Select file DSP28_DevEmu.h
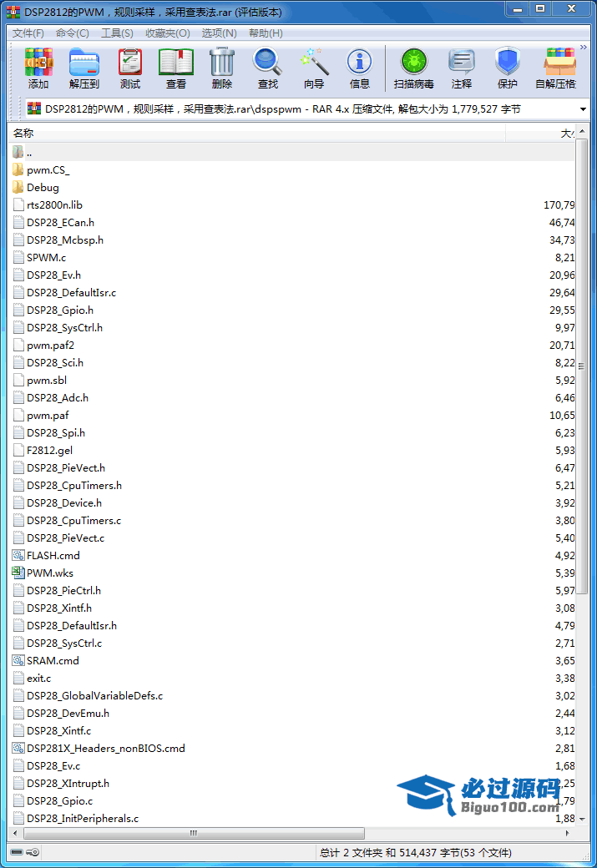The height and width of the screenshot is (868, 597). tap(68, 714)
